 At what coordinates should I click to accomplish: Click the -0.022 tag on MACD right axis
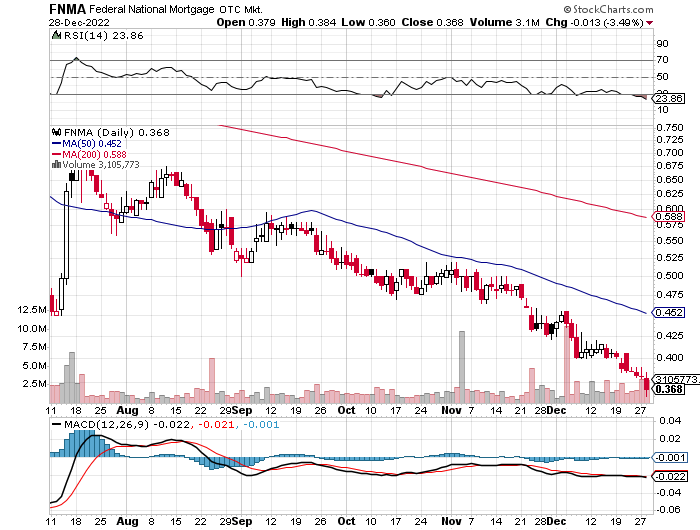coord(669,476)
